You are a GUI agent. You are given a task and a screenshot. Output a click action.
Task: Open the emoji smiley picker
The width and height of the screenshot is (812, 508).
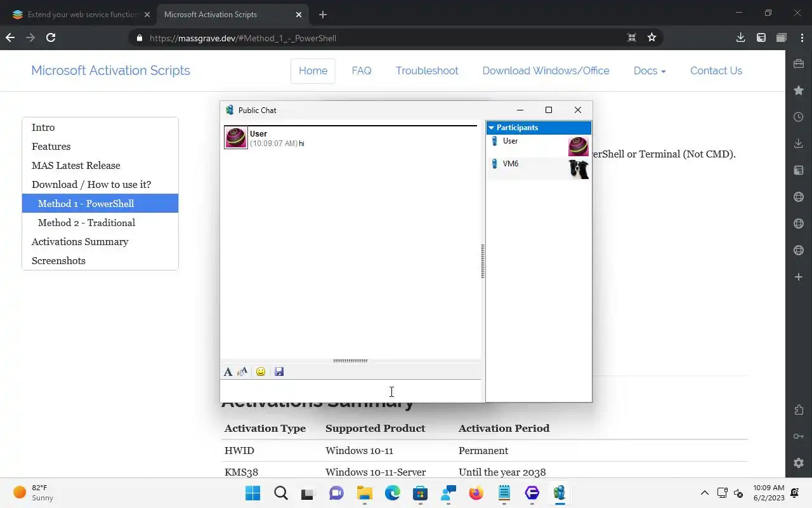coord(261,371)
